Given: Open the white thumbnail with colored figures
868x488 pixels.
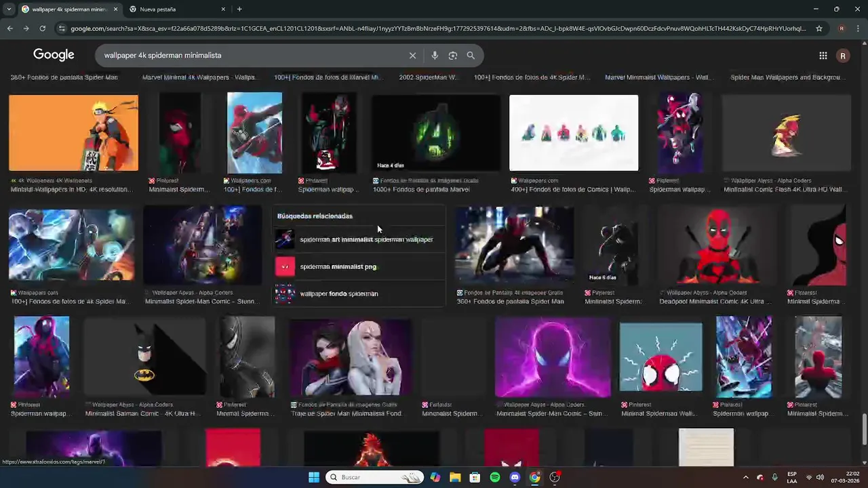Looking at the screenshot, I should click(x=574, y=133).
